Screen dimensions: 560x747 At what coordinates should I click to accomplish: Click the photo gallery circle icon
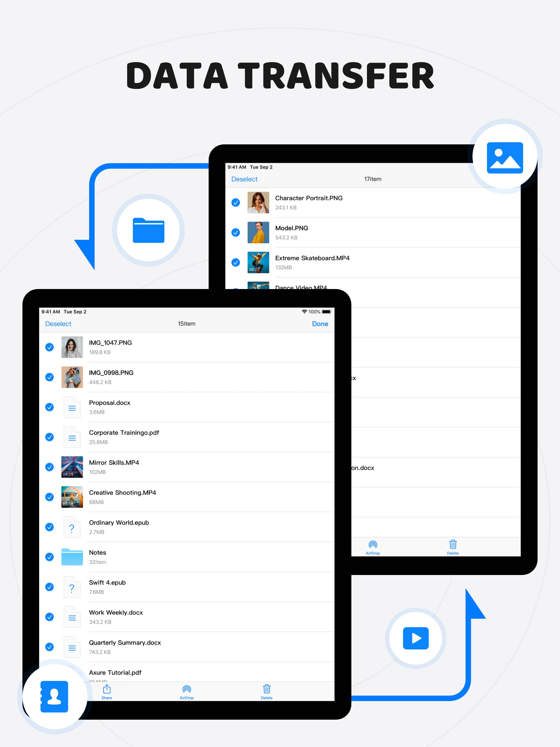[x=504, y=158]
